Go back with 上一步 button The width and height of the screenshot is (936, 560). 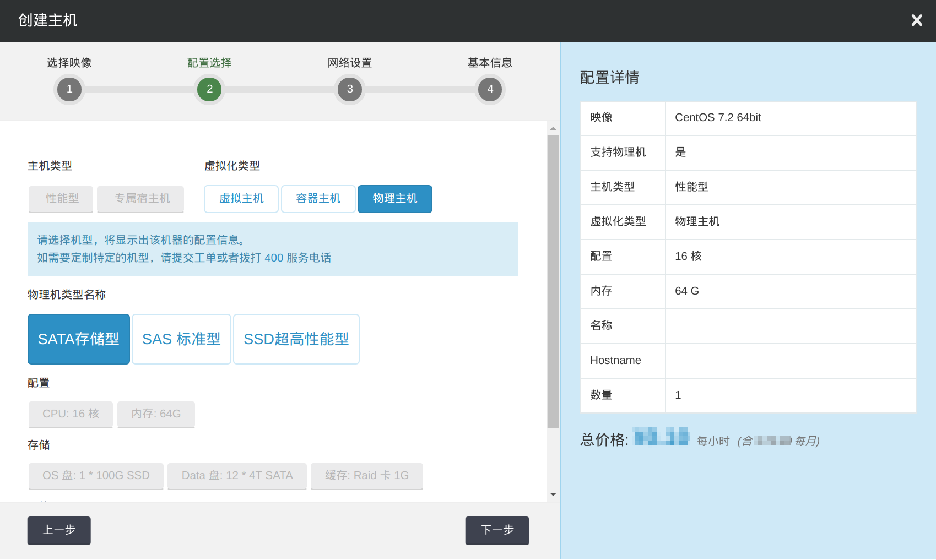pyautogui.click(x=59, y=530)
